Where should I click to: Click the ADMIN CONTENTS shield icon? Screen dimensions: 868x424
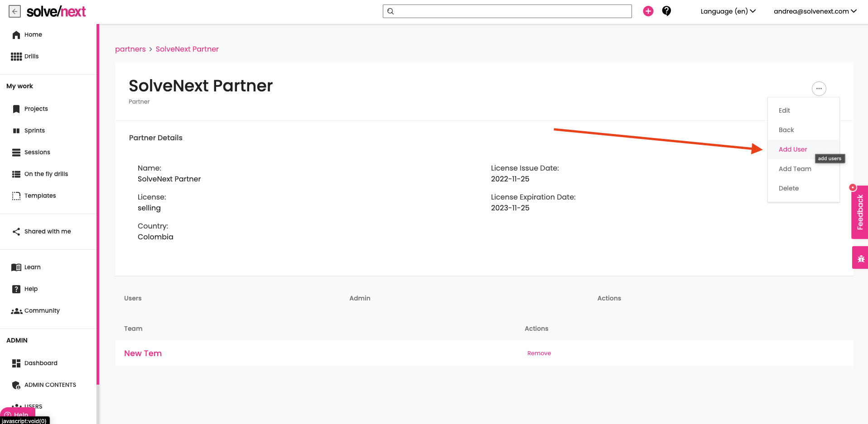coord(16,385)
